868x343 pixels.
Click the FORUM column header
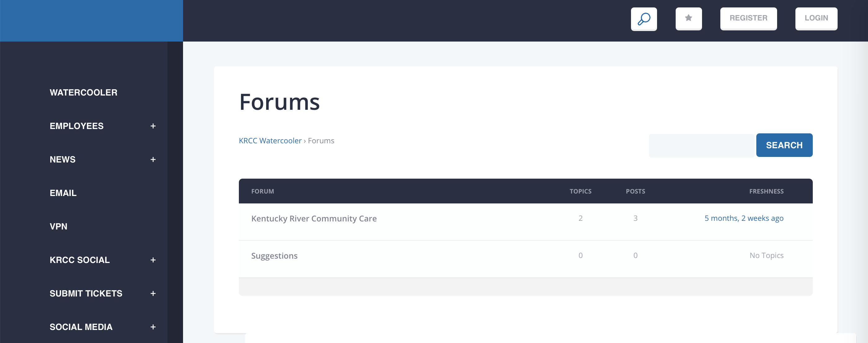[262, 191]
